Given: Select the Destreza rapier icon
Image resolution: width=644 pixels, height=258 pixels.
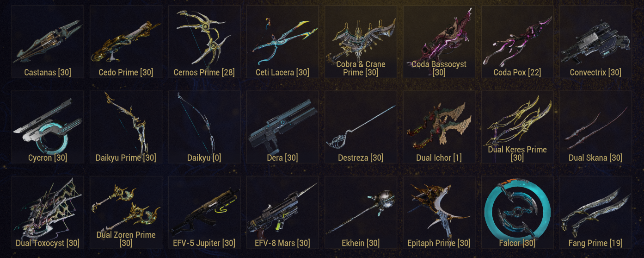Looking at the screenshot, I should point(361,127).
